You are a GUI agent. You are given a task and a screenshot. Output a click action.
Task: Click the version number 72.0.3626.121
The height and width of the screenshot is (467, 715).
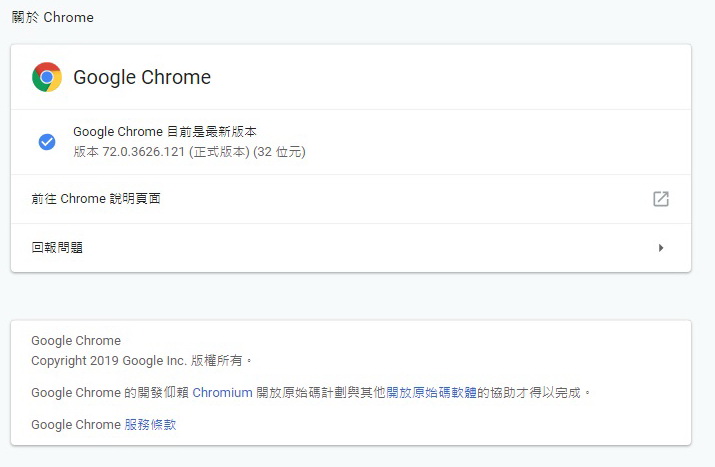144,152
